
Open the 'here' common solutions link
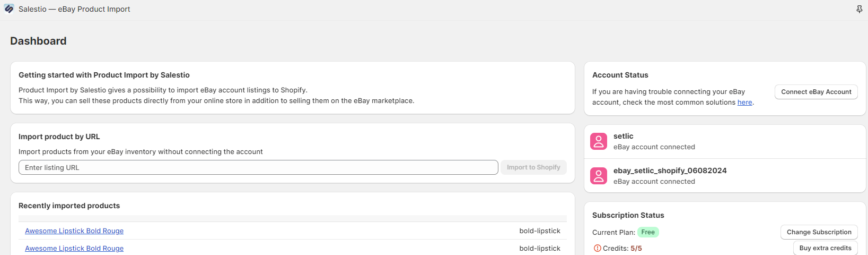tap(744, 103)
